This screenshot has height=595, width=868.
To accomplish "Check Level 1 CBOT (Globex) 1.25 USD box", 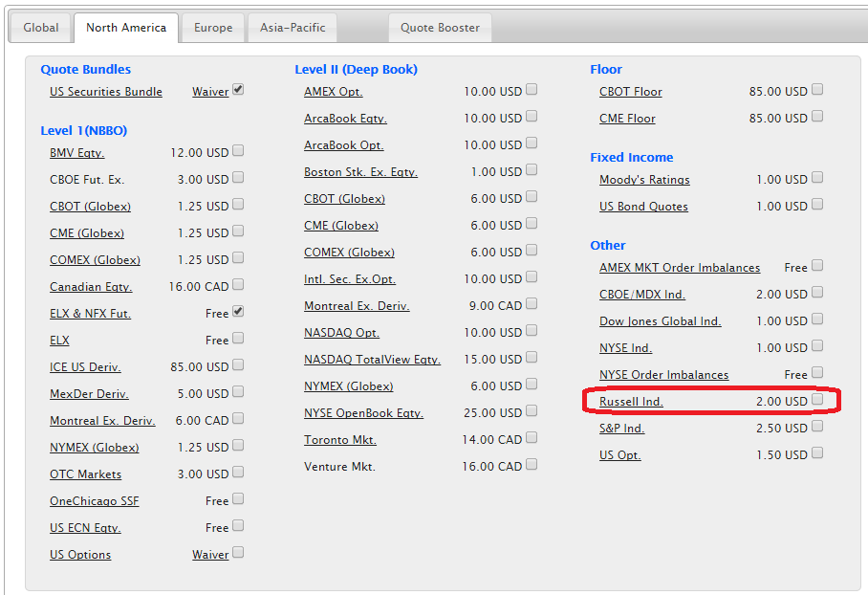I will pos(238,204).
